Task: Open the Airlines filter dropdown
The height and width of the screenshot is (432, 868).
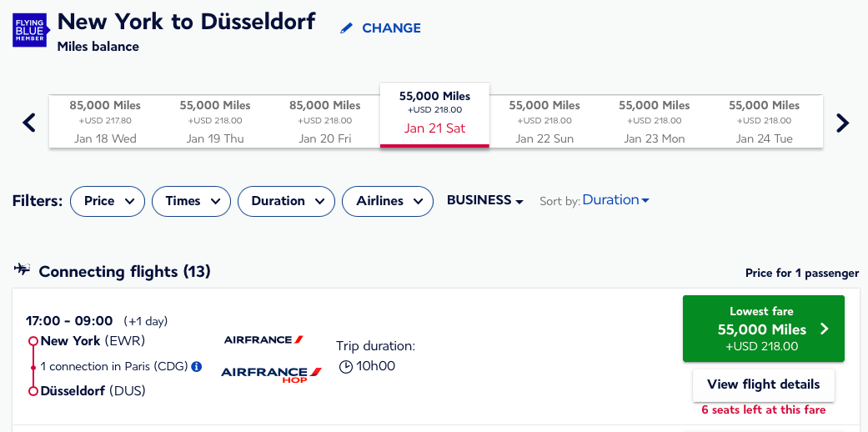Action: [x=388, y=201]
